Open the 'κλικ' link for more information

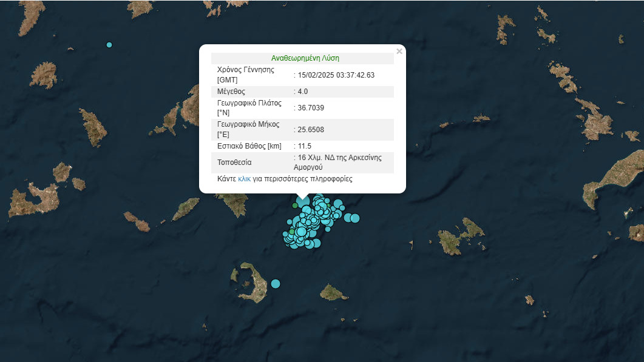pos(244,179)
